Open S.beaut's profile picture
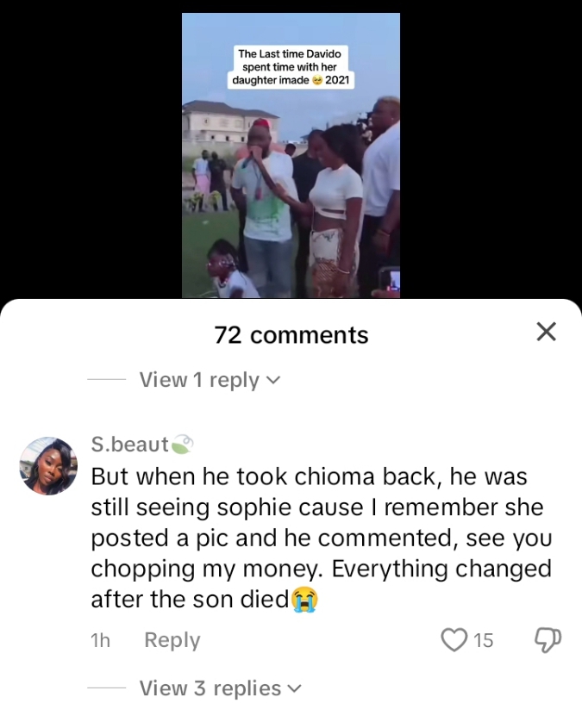Screen dimensions: 582x728 coord(48,466)
